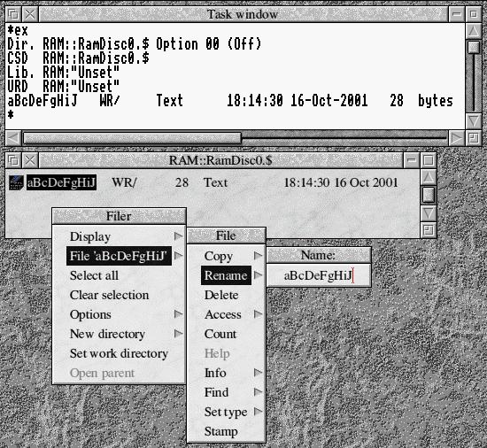
Task: Expand the Display submenu arrow
Action: [x=178, y=236]
